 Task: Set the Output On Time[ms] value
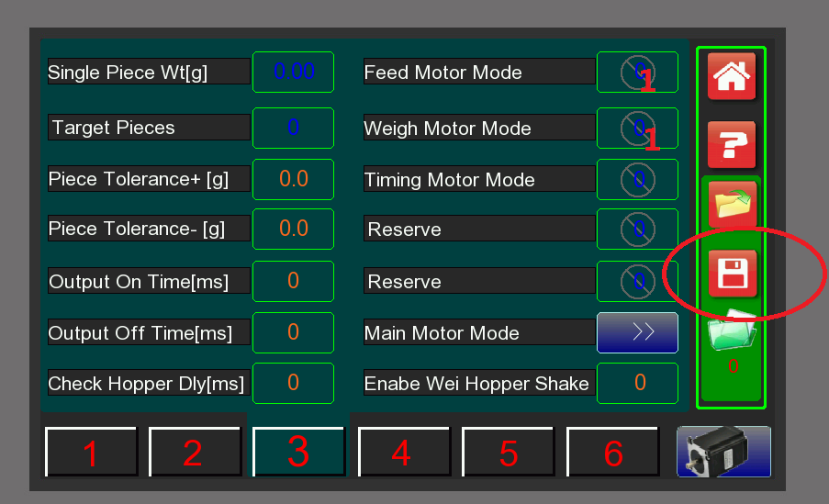click(x=293, y=281)
